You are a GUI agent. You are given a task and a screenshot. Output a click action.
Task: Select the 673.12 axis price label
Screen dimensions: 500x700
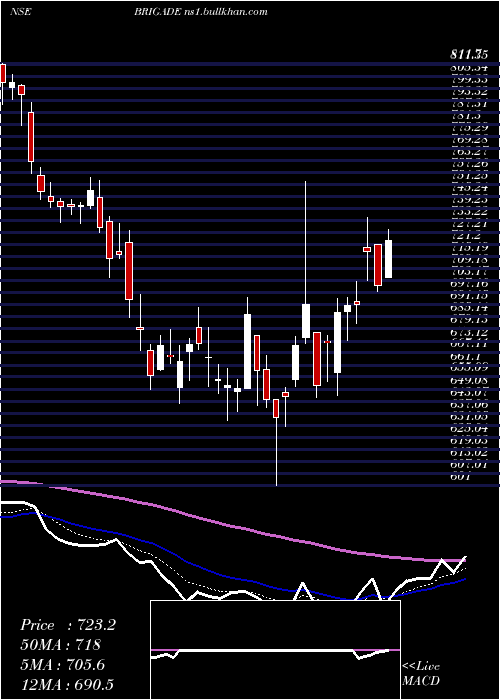[468, 333]
